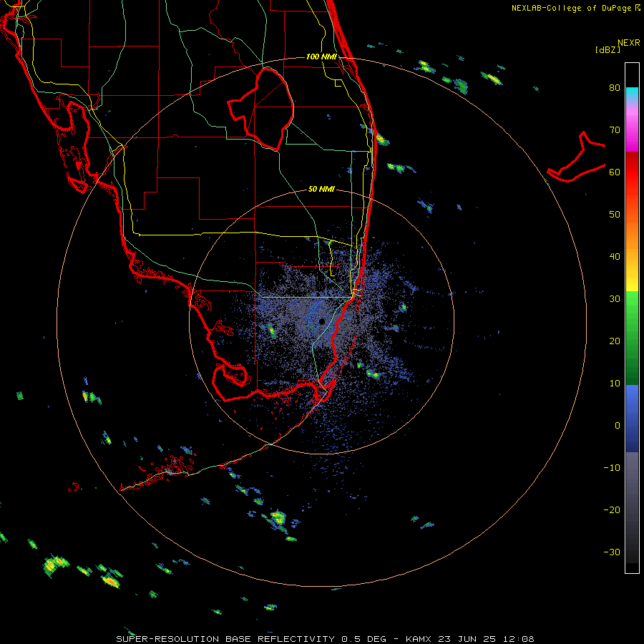This screenshot has width=644, height=644.
Task: Click the -10 tick label on dBZ scale
Action: coord(612,468)
